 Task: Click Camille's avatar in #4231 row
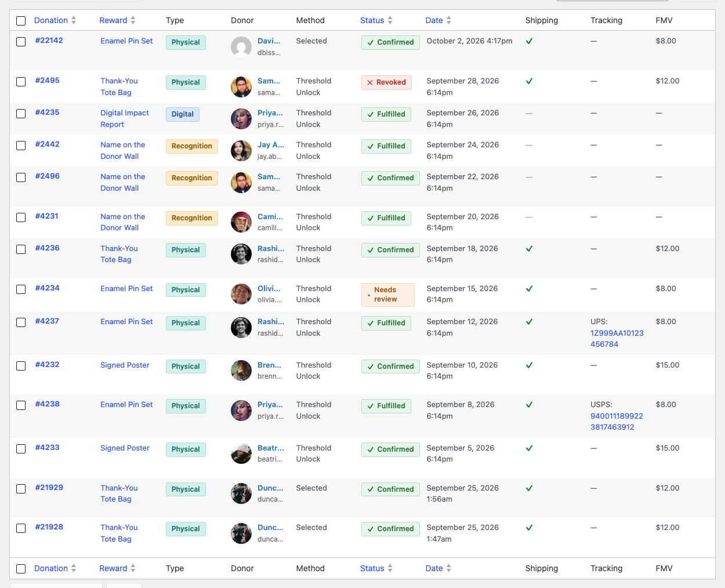point(241,222)
